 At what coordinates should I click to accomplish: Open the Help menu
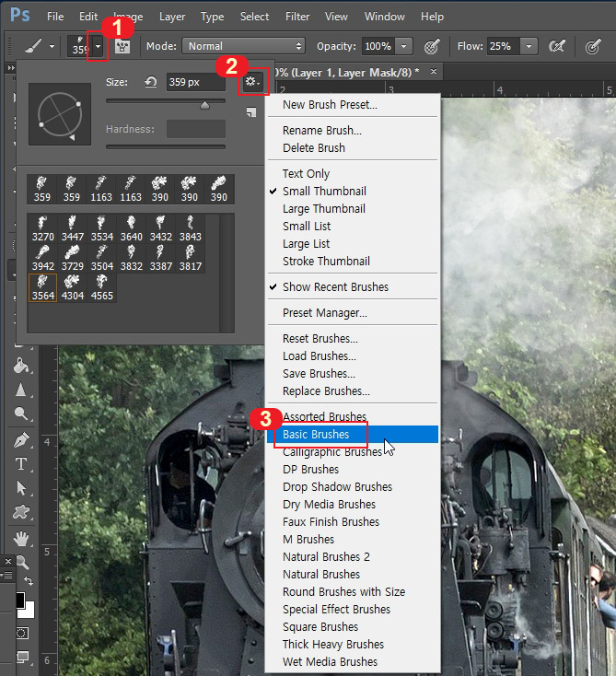coord(433,17)
